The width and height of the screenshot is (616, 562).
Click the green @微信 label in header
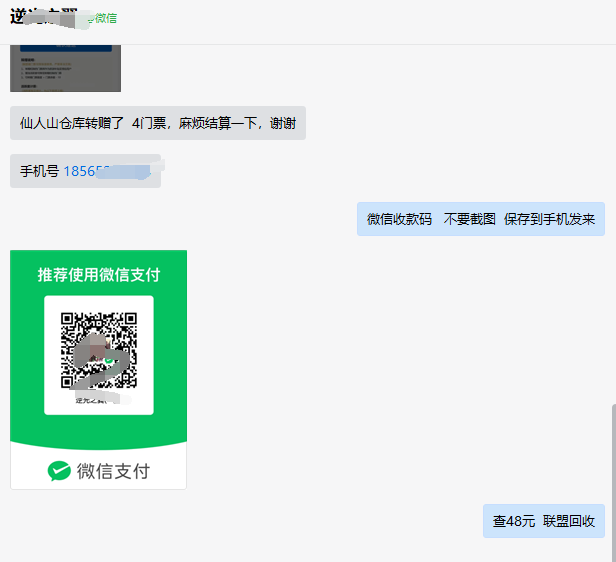104,17
